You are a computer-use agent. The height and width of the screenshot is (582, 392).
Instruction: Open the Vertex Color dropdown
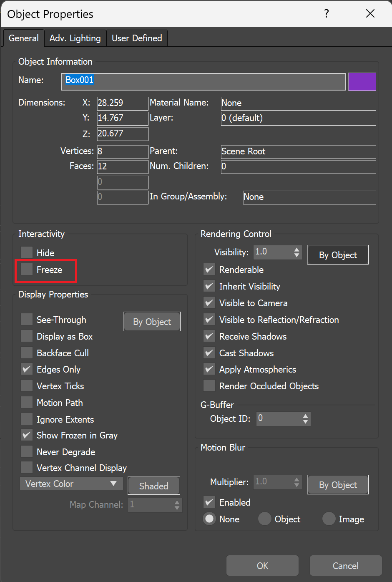coord(71,484)
